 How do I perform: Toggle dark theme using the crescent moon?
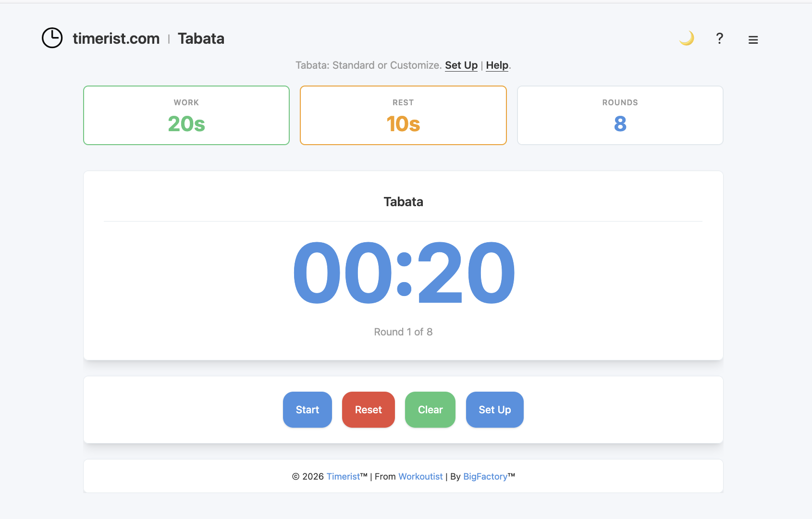(687, 38)
